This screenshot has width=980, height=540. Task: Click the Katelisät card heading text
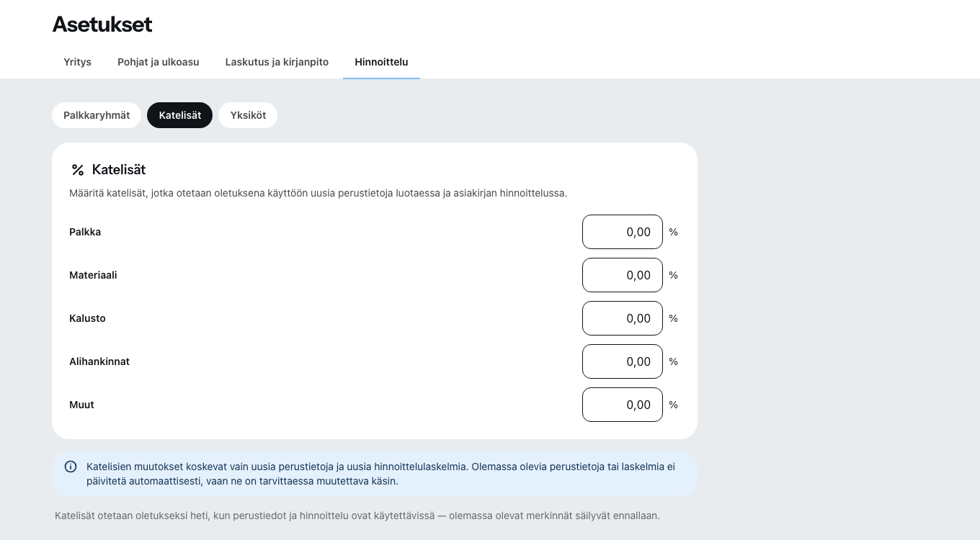click(119, 170)
